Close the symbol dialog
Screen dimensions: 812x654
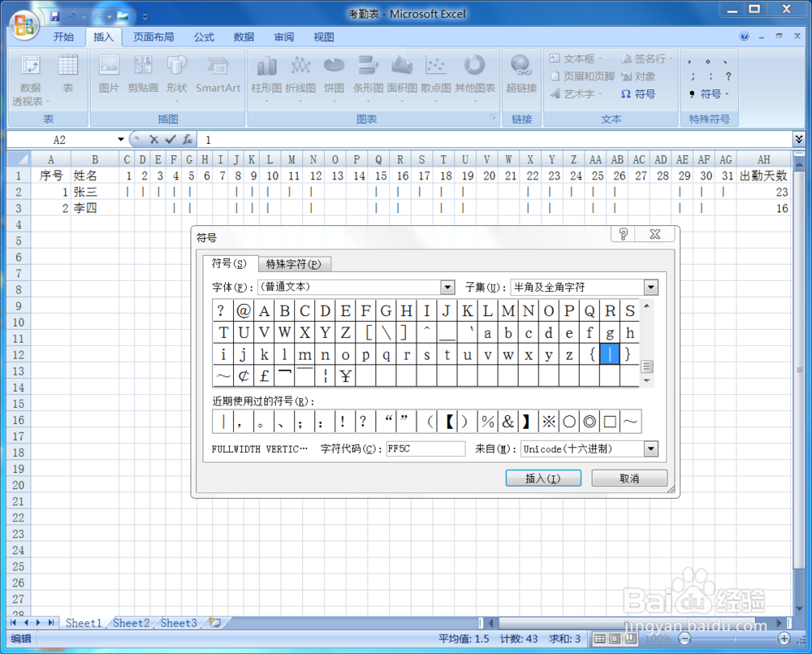click(x=655, y=234)
